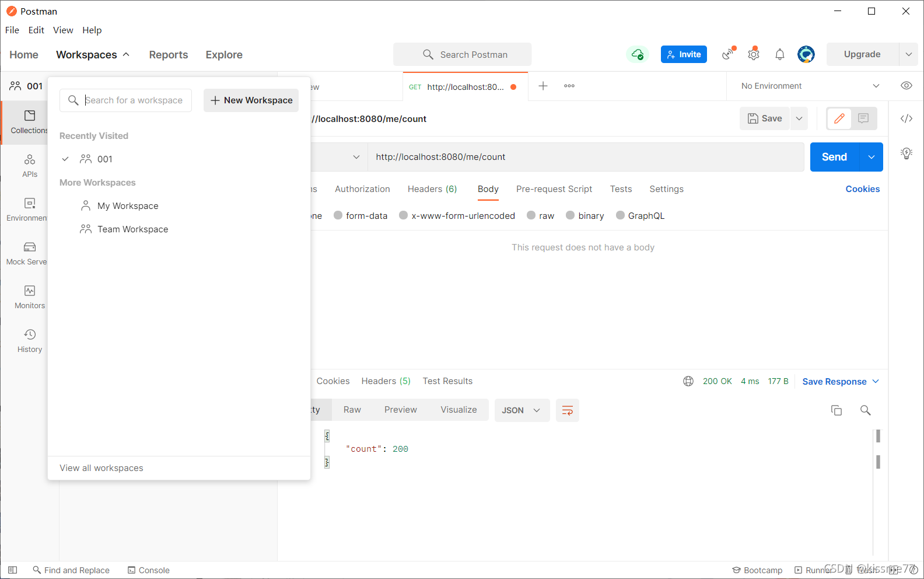
Task: Open the notifications bell
Action: point(780,54)
